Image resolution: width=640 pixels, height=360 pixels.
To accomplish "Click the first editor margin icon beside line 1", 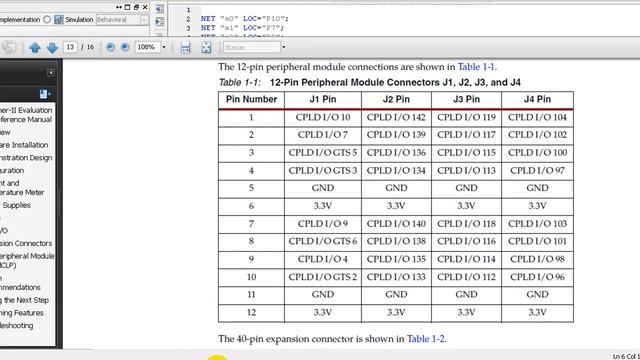I will 160,9.
